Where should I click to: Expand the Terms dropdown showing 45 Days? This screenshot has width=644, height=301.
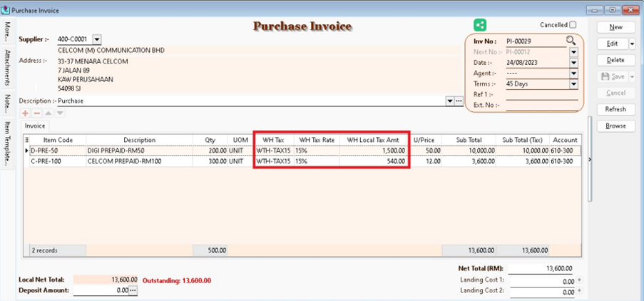573,83
